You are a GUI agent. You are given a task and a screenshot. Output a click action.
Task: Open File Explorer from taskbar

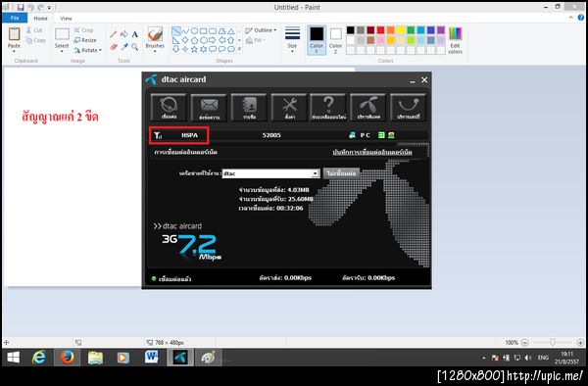pyautogui.click(x=95, y=358)
